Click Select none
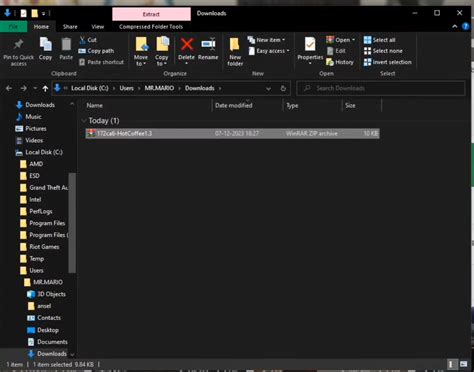 point(383,51)
